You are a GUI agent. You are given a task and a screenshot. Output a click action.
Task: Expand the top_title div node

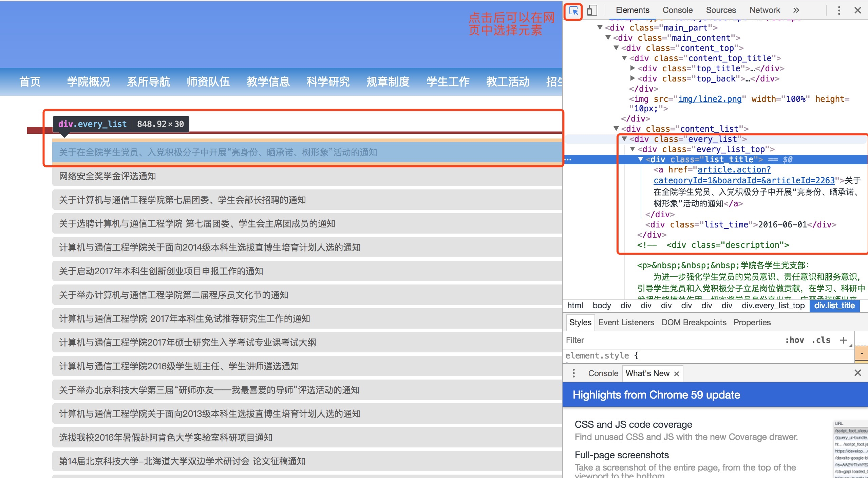[x=633, y=68]
